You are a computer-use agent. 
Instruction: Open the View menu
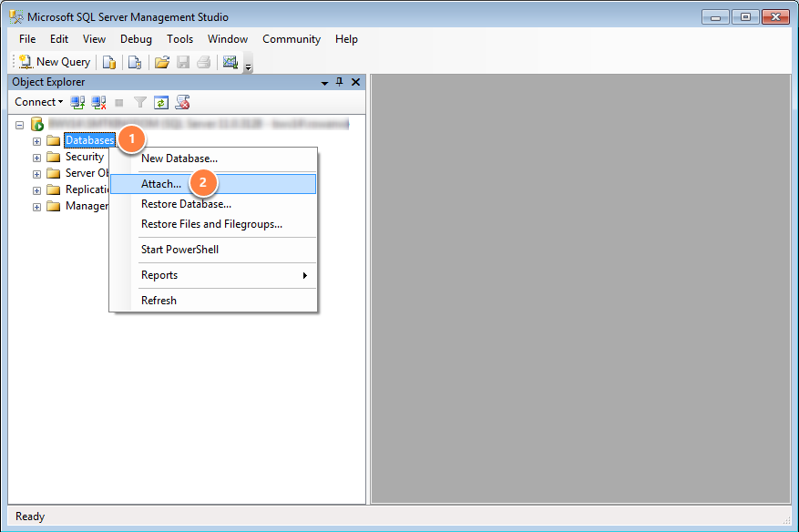tap(94, 39)
